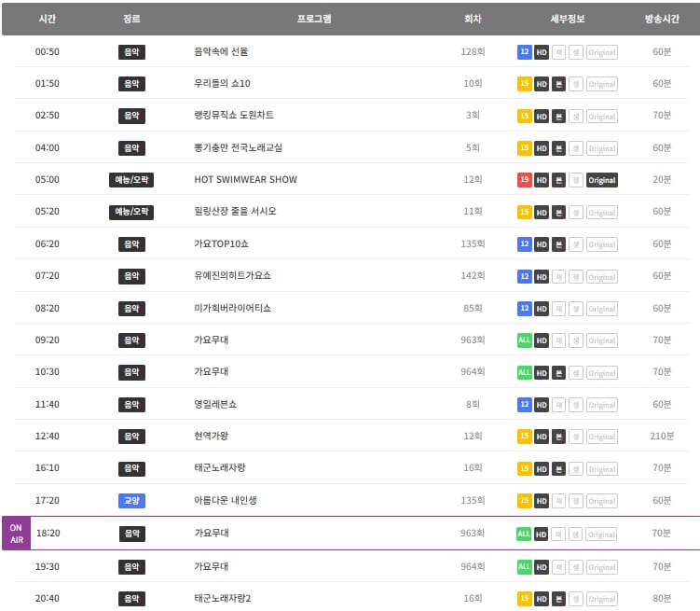Click the green ALL badge at 09:20 가요무대
This screenshot has width=700, height=611.
point(524,340)
